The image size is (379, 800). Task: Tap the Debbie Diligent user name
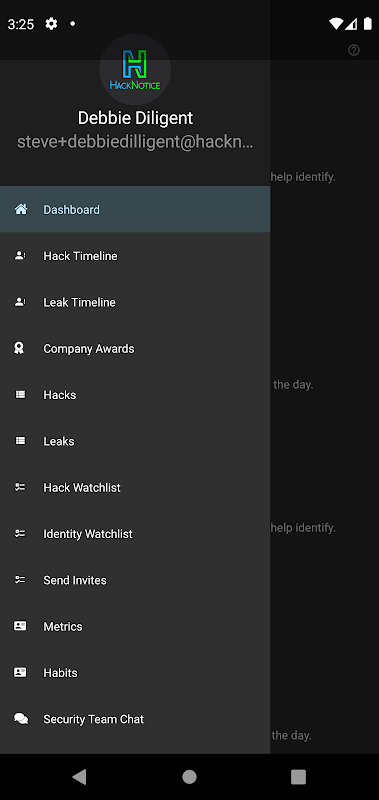coord(135,118)
